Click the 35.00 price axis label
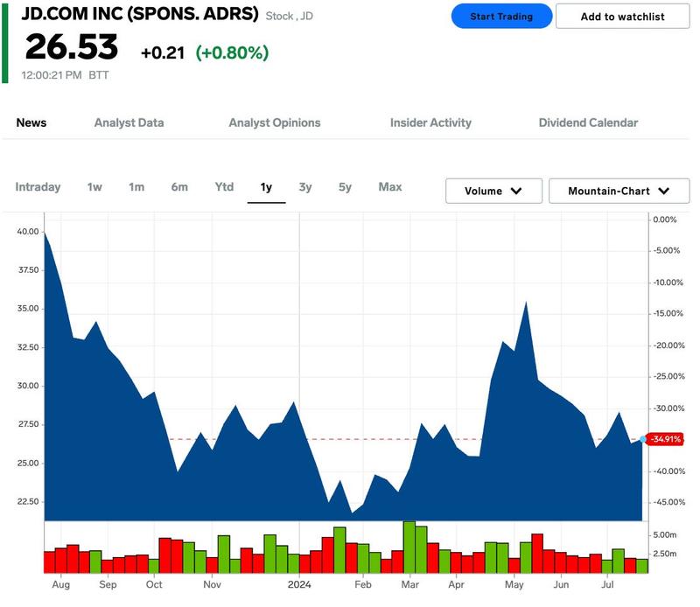Viewport: 700px width, 607px height. (x=28, y=309)
